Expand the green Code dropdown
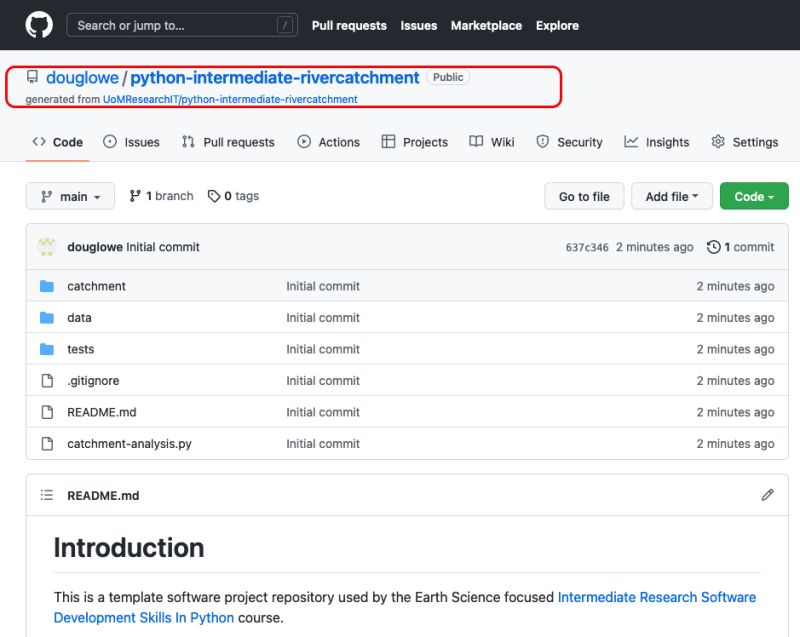Image resolution: width=800 pixels, height=637 pixels. 754,197
